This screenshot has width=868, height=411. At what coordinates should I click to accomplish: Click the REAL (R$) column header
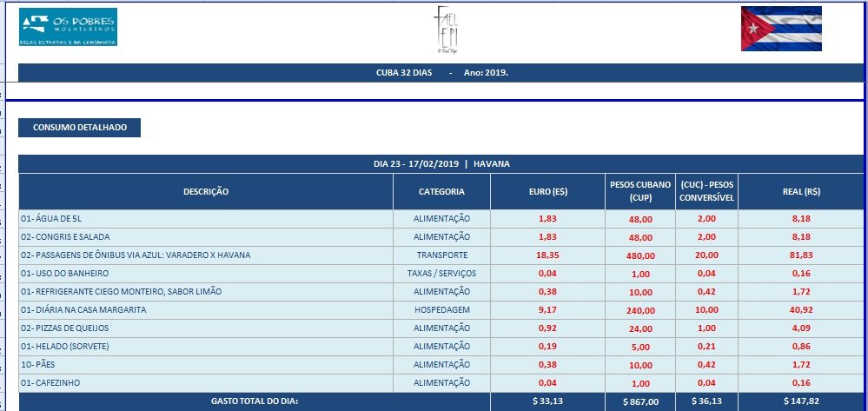point(801,191)
